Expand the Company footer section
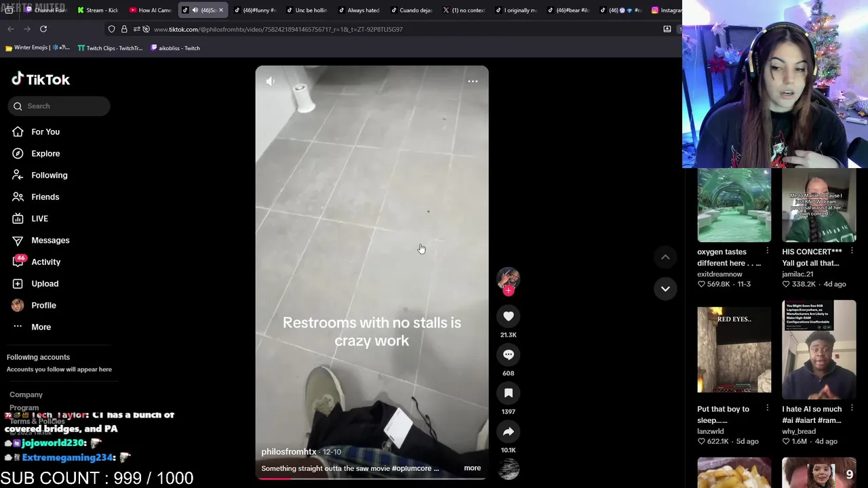 [26, 394]
